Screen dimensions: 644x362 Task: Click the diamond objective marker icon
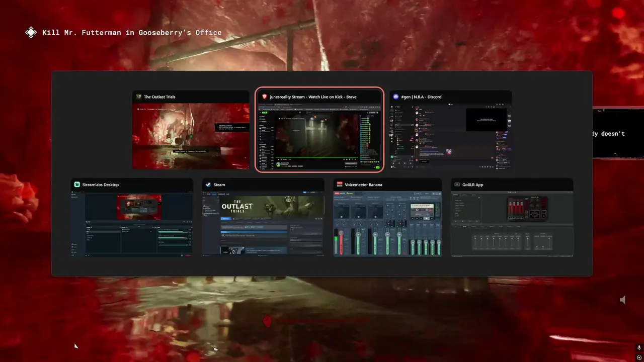click(x=31, y=33)
